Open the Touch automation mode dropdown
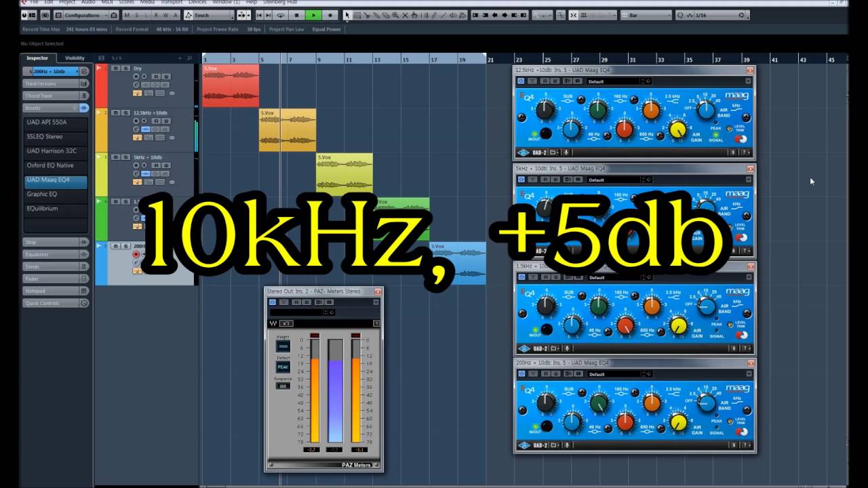Viewport: 868px width, 488px height. click(x=210, y=15)
